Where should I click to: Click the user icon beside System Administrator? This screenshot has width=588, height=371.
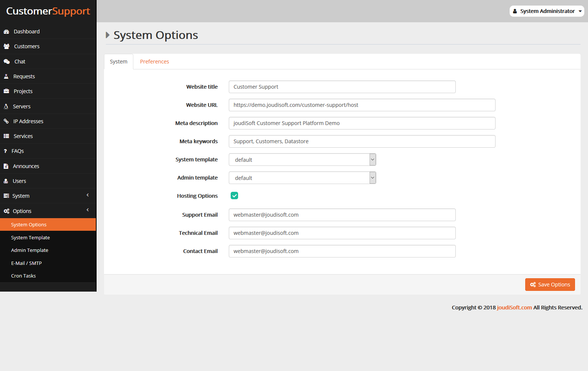pyautogui.click(x=515, y=11)
